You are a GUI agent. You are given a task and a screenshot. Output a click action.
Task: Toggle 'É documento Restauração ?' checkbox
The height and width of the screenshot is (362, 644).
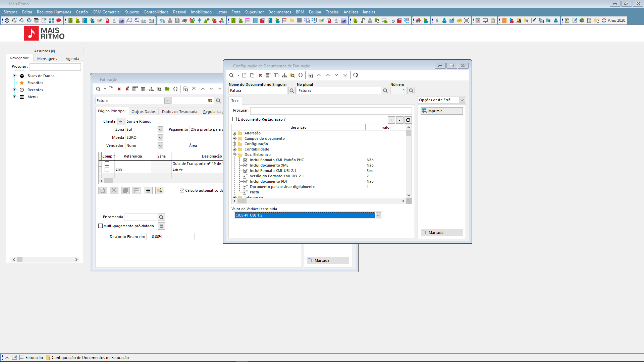(235, 119)
